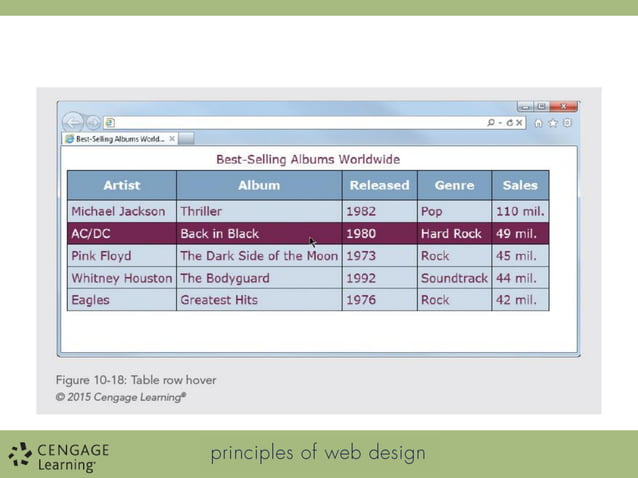Click the Michael Jackson cell
The height and width of the screenshot is (478, 638).
point(122,212)
